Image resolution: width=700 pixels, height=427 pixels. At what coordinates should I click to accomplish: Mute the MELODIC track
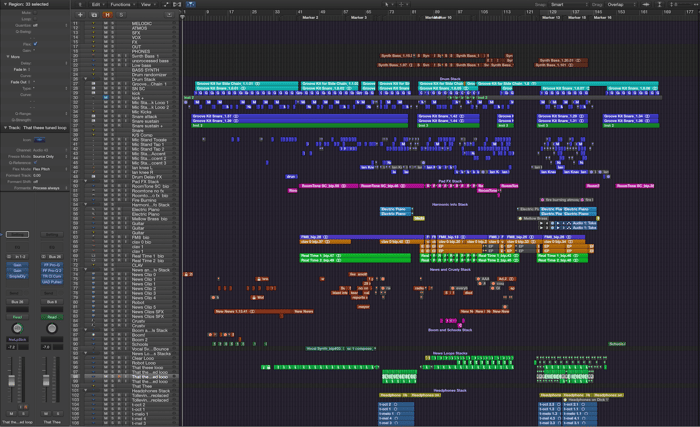106,23
